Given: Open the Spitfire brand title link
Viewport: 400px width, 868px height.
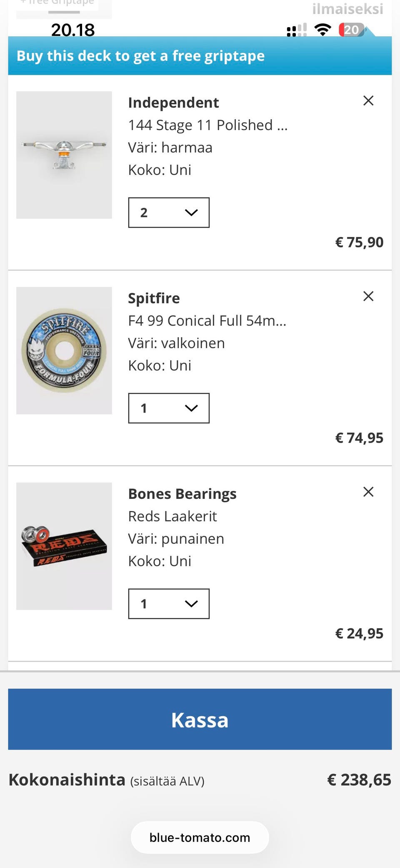Looking at the screenshot, I should tap(154, 298).
